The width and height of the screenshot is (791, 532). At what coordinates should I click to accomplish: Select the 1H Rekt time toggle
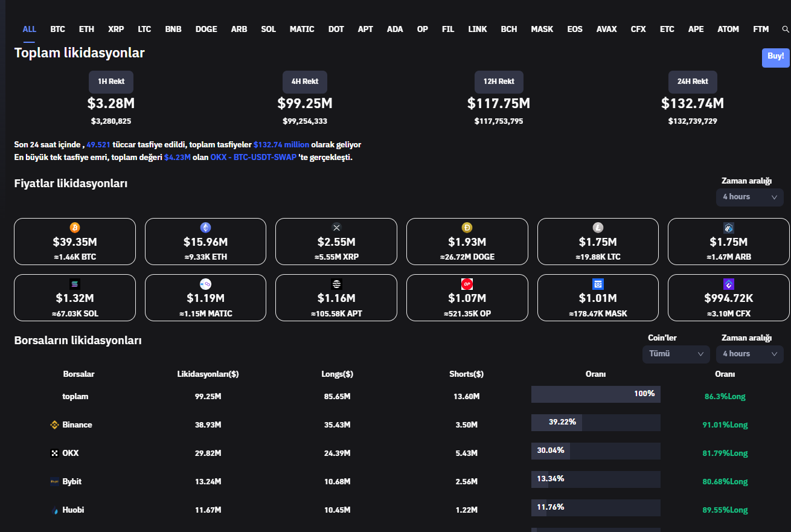pyautogui.click(x=111, y=82)
